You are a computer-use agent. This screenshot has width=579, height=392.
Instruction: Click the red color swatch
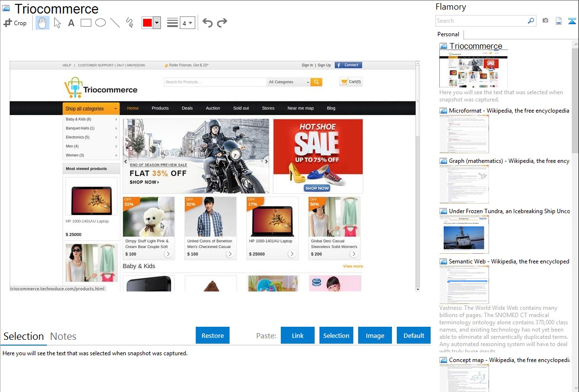(147, 23)
